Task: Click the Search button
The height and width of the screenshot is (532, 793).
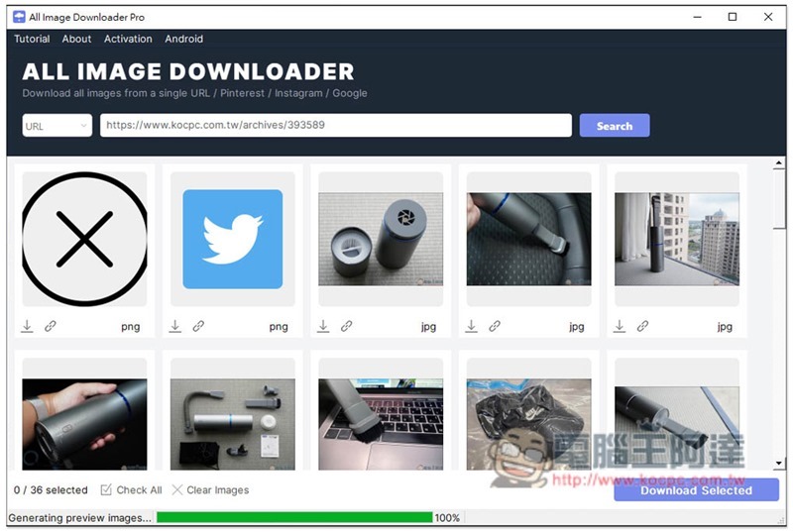Action: click(x=615, y=125)
